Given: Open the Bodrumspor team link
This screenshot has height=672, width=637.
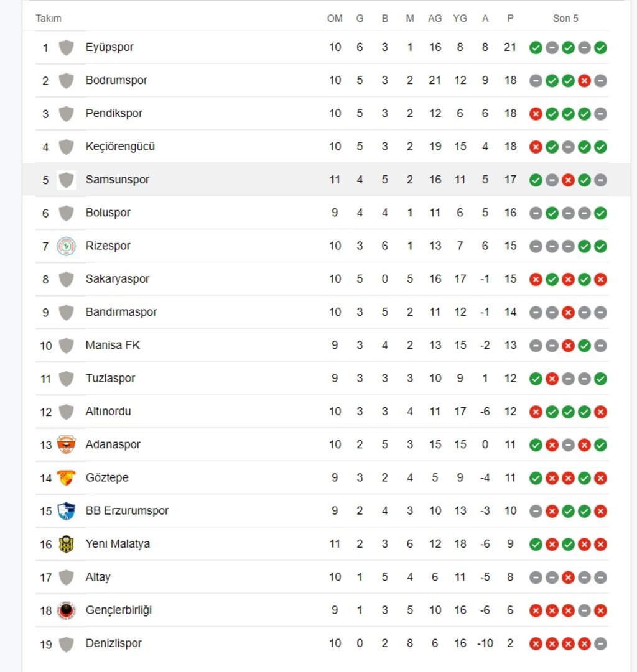Looking at the screenshot, I should 116,80.
